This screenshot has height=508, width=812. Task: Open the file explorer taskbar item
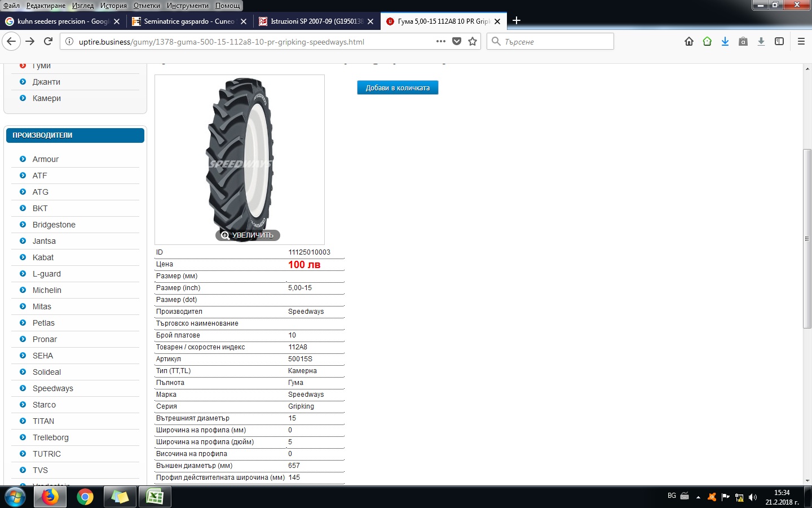click(120, 497)
